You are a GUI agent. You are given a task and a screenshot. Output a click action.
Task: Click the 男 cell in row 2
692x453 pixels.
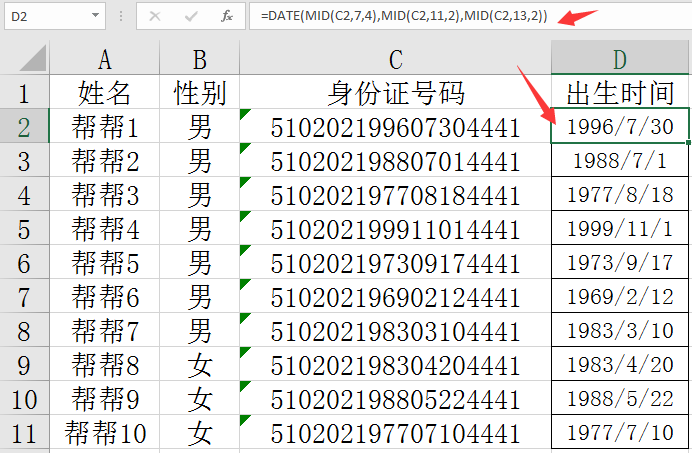(199, 126)
